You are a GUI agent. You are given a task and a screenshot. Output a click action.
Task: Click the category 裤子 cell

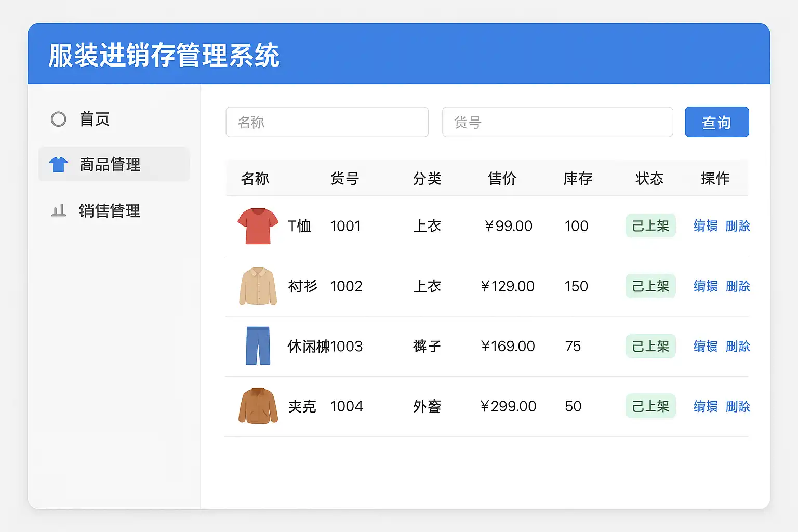(427, 346)
